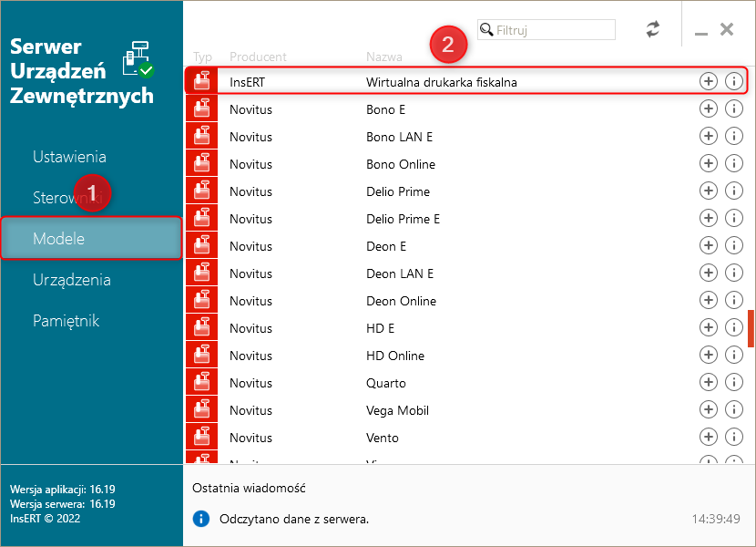This screenshot has height=547, width=756.
Task: Add the Delio Prime model
Action: [708, 191]
